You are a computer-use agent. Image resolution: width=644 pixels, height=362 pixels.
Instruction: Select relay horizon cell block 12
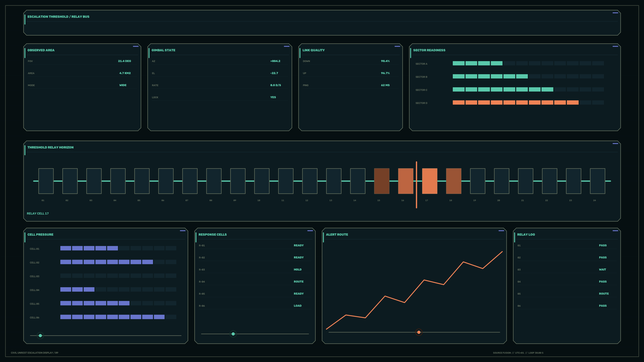click(310, 181)
